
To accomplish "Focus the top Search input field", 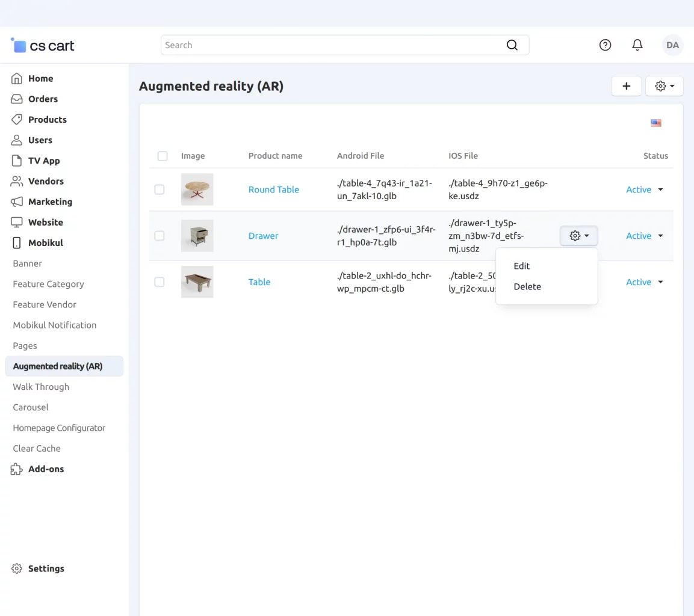I will click(x=331, y=45).
